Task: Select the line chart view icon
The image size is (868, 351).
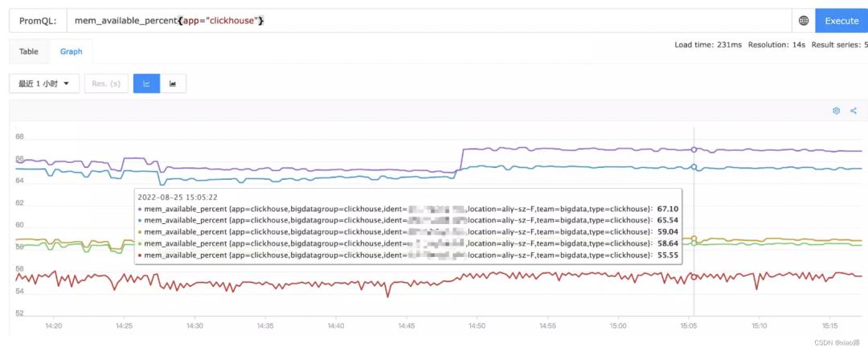Action: pos(147,84)
